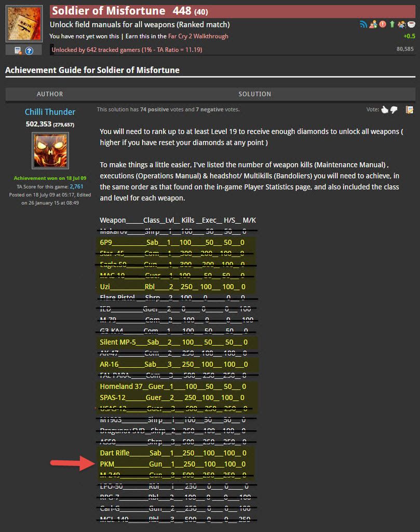Select the Dart Rifle weapon row
420x532 pixels.
tap(173, 453)
